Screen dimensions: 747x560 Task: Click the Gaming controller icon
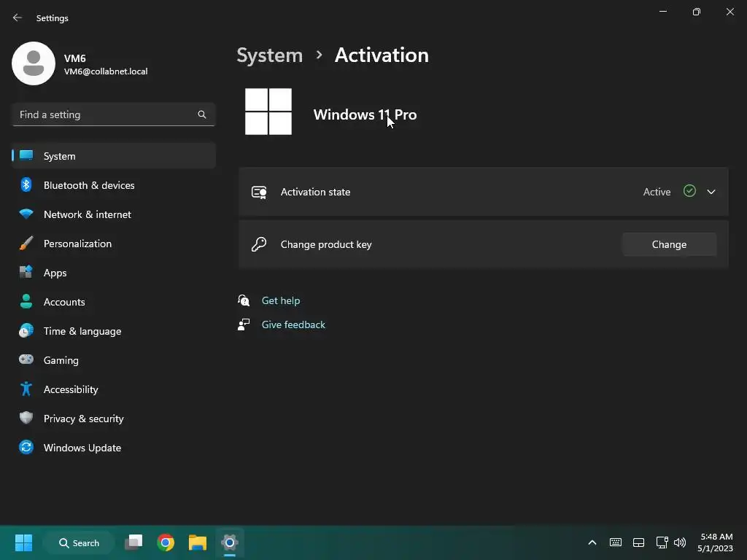coord(26,359)
